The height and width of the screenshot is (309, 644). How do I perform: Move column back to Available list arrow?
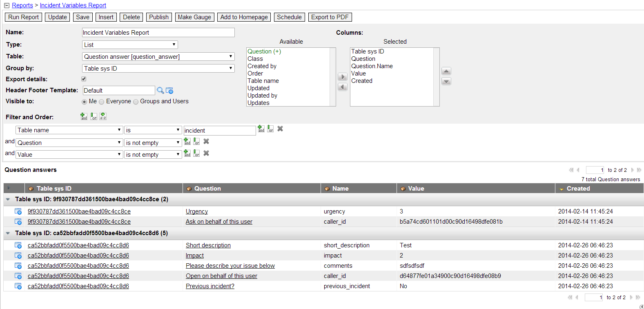pyautogui.click(x=343, y=87)
